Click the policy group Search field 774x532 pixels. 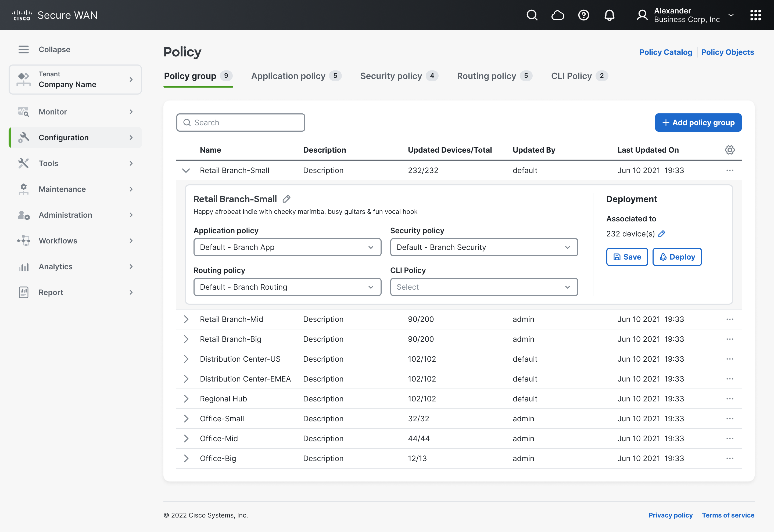coord(241,123)
